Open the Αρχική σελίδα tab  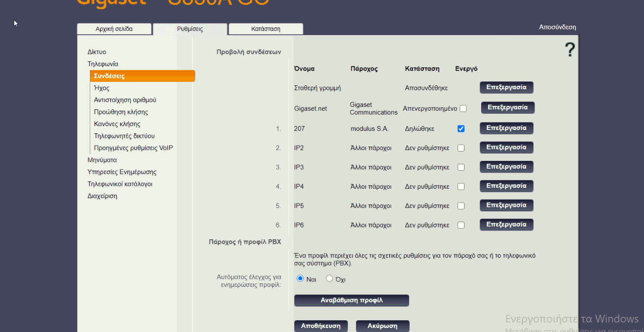(x=114, y=29)
